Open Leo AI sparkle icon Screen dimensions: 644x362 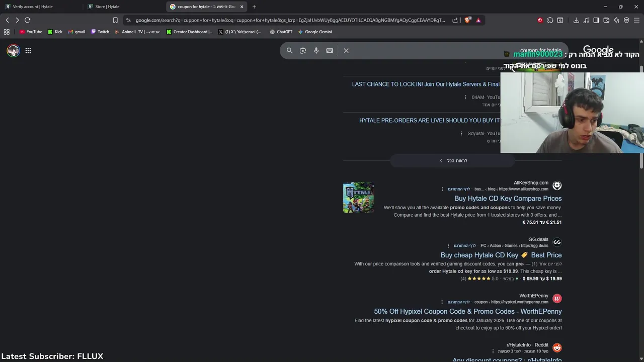616,20
